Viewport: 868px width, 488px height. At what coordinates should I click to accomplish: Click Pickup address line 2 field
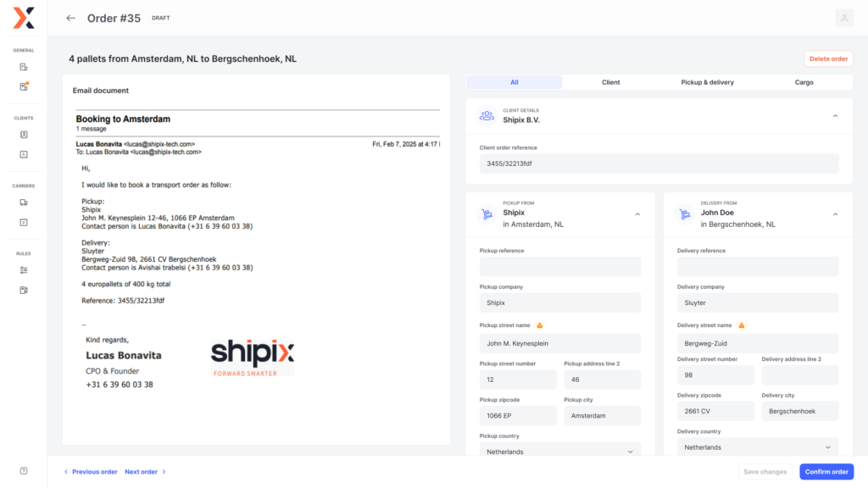point(603,380)
